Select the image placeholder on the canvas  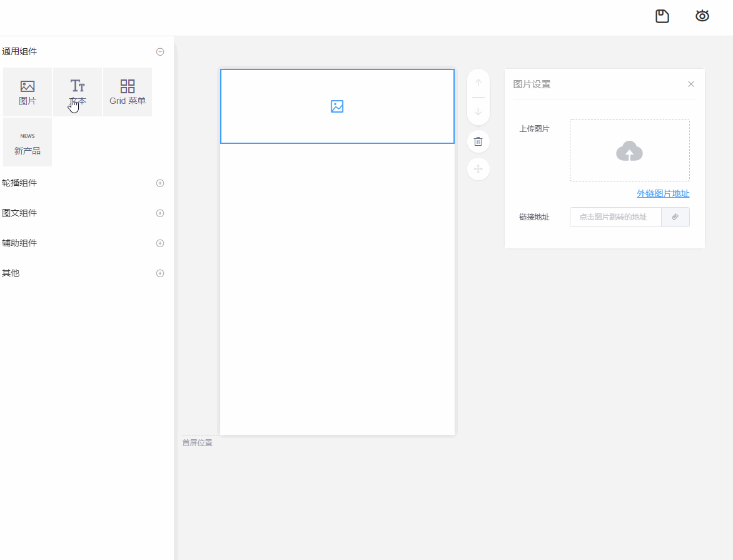click(x=337, y=106)
